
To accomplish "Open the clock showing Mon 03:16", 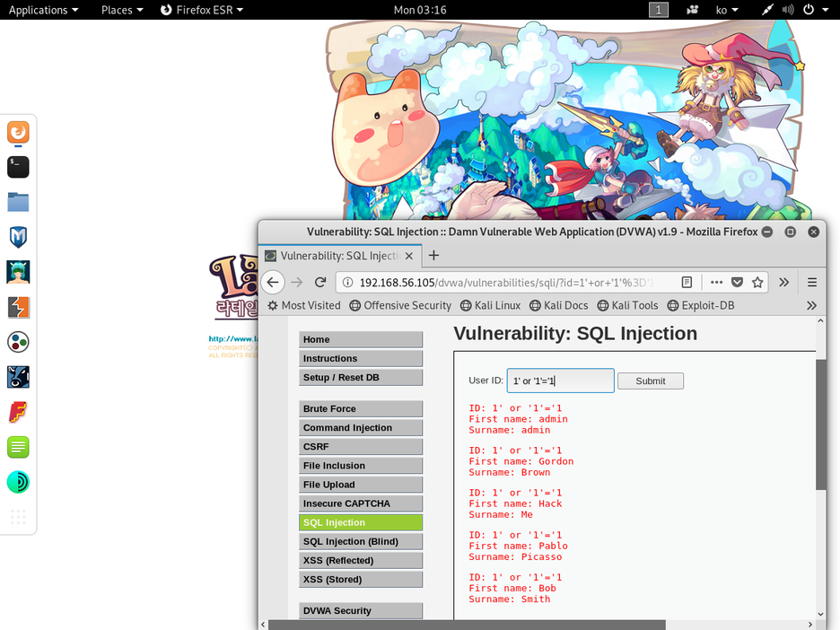I will (x=420, y=10).
